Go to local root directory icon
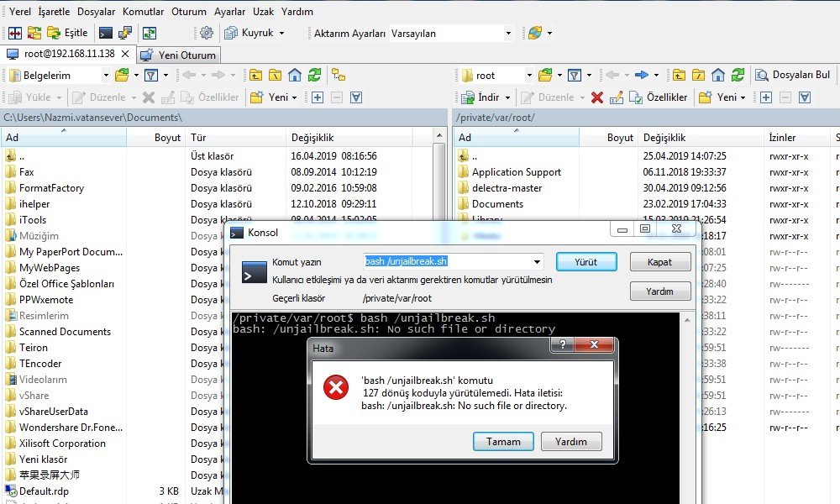 click(x=276, y=76)
